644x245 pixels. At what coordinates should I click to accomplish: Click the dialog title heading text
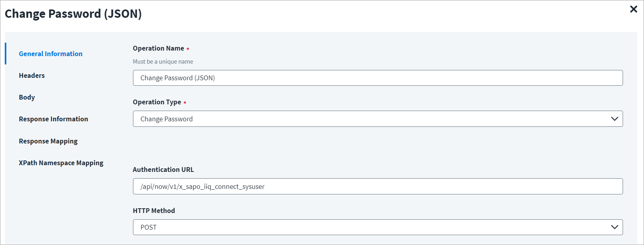pos(73,14)
